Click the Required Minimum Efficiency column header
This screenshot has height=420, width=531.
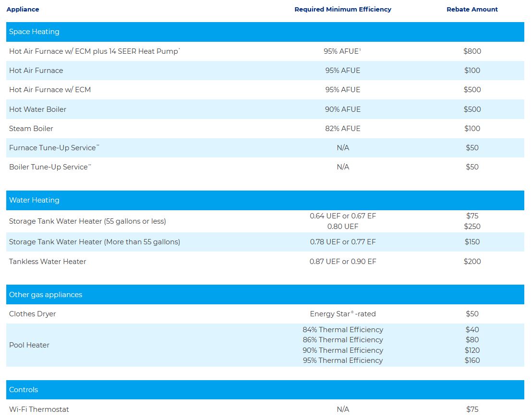[342, 9]
